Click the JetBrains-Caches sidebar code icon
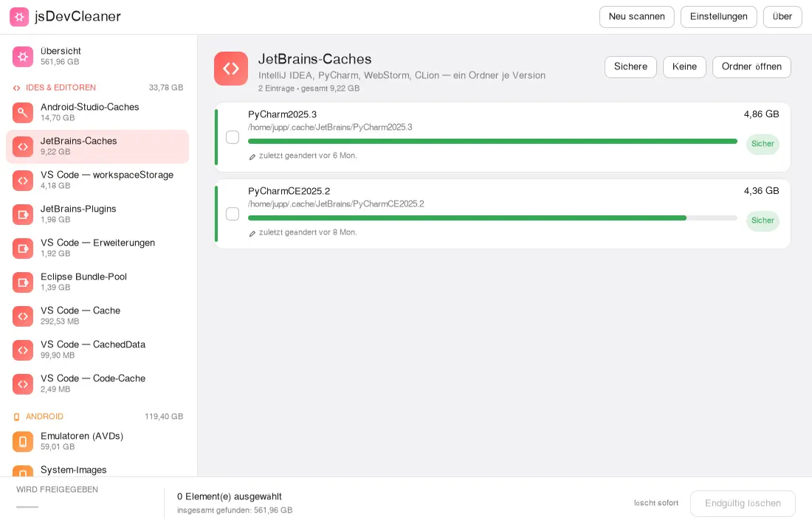 (23, 147)
